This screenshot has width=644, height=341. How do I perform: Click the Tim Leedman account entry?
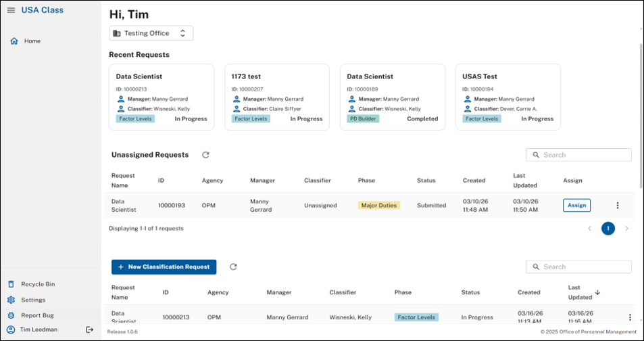click(x=39, y=329)
